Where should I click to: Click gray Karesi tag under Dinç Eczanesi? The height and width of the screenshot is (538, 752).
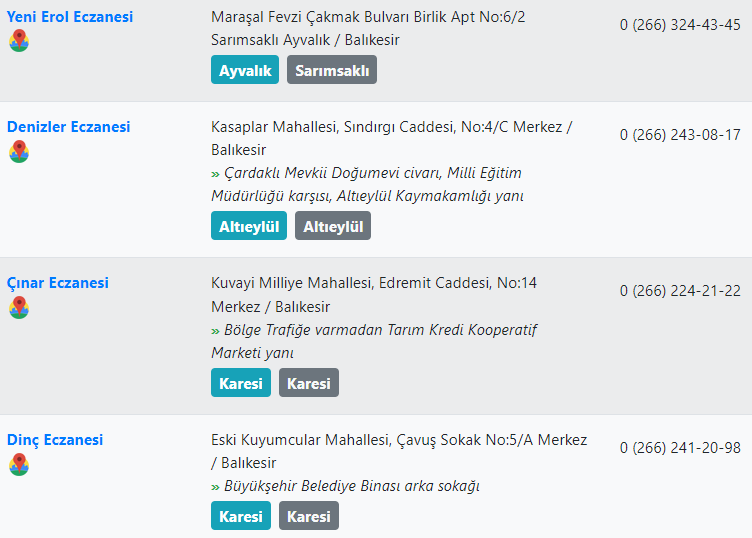coord(309,515)
